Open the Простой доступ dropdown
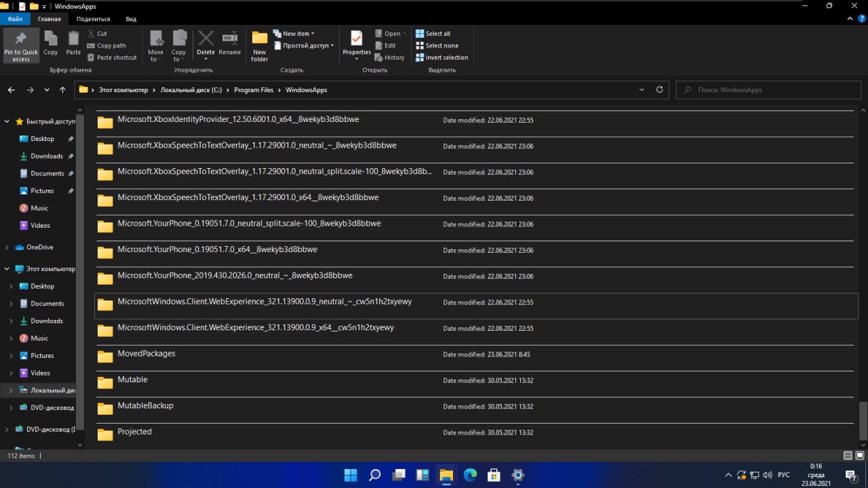Viewport: 868px width, 488px height. point(304,45)
